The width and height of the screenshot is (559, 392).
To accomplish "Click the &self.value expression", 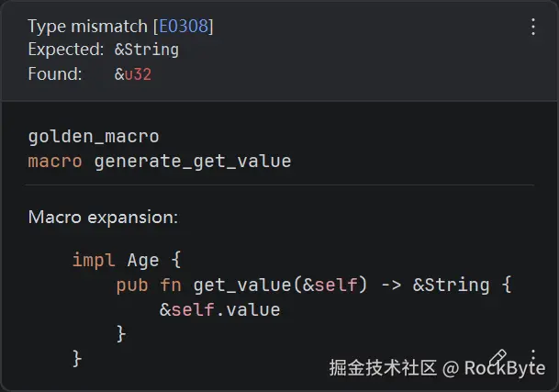I will point(220,309).
